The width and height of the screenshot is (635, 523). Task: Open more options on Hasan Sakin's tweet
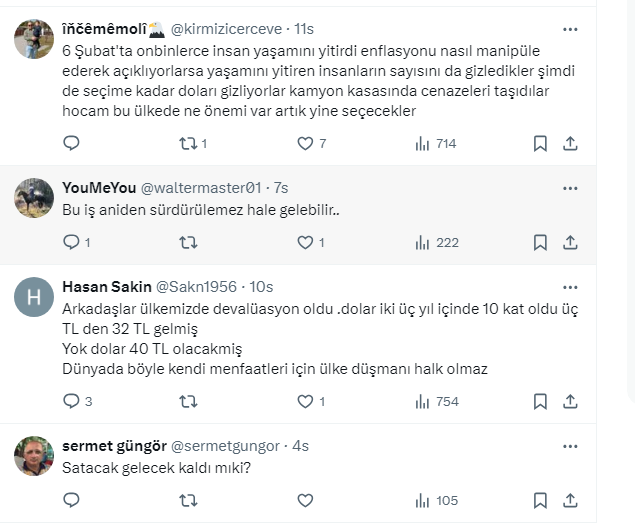tap(570, 286)
